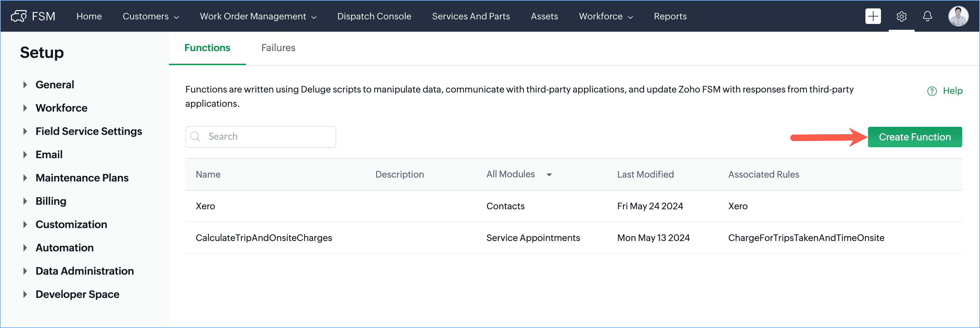Open the notifications bell icon
Screen dimensions: 980x328
tap(928, 16)
